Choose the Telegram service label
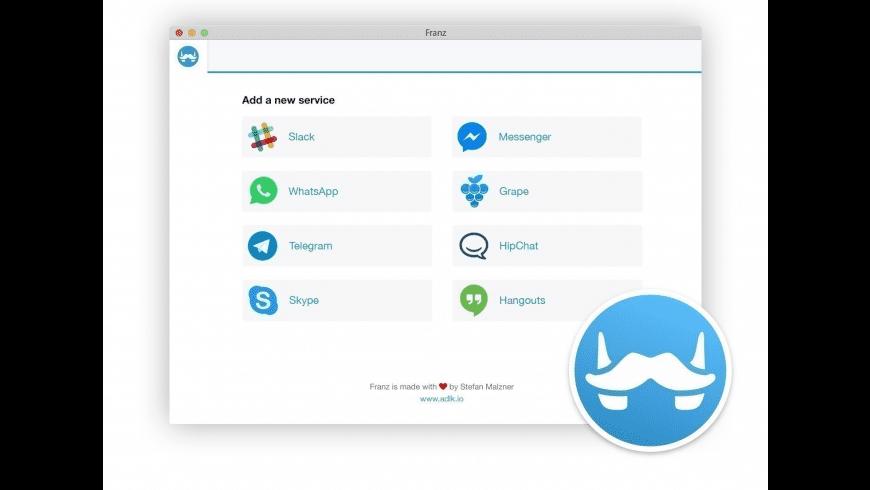 pos(310,246)
